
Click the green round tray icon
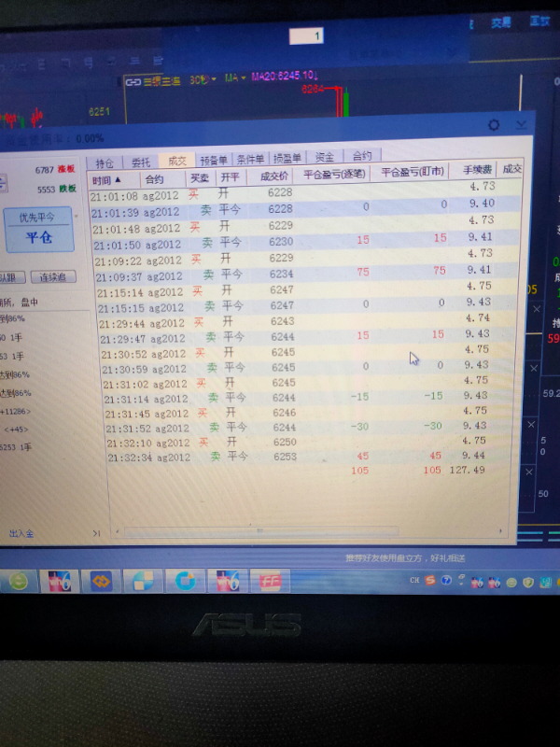(x=511, y=582)
